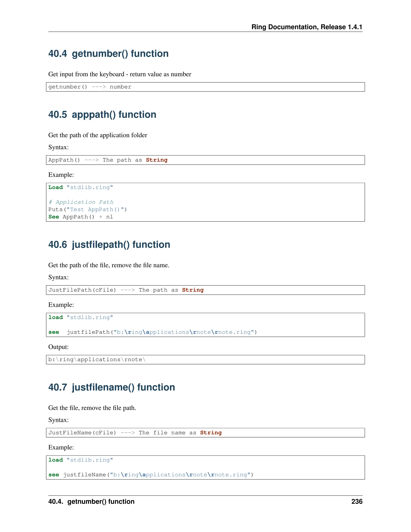Click the sentence "Get the file, remove the file path."
The image size is (411, 532).
[x=92, y=408]
